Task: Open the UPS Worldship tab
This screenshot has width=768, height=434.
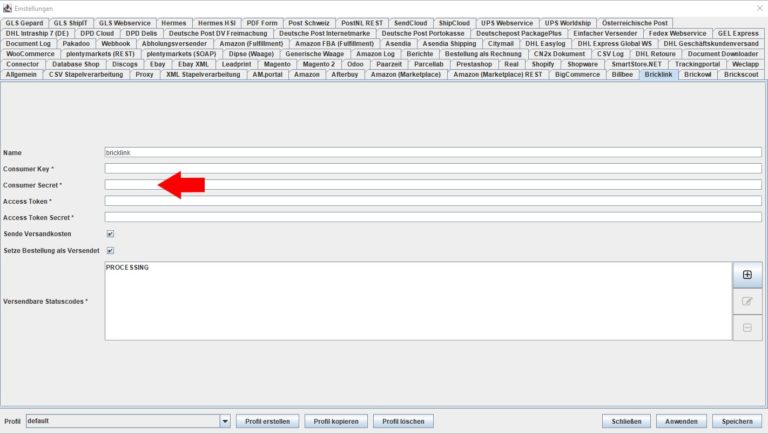Action: 568,23
